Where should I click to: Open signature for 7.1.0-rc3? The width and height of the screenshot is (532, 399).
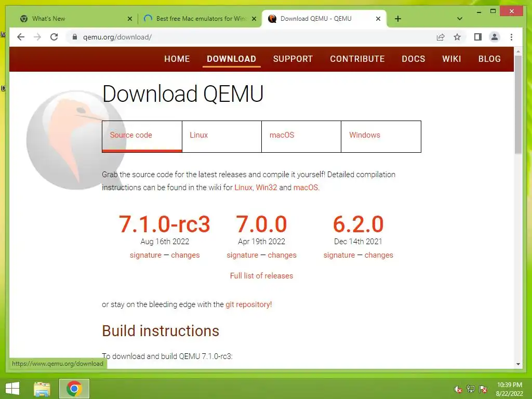coord(145,255)
